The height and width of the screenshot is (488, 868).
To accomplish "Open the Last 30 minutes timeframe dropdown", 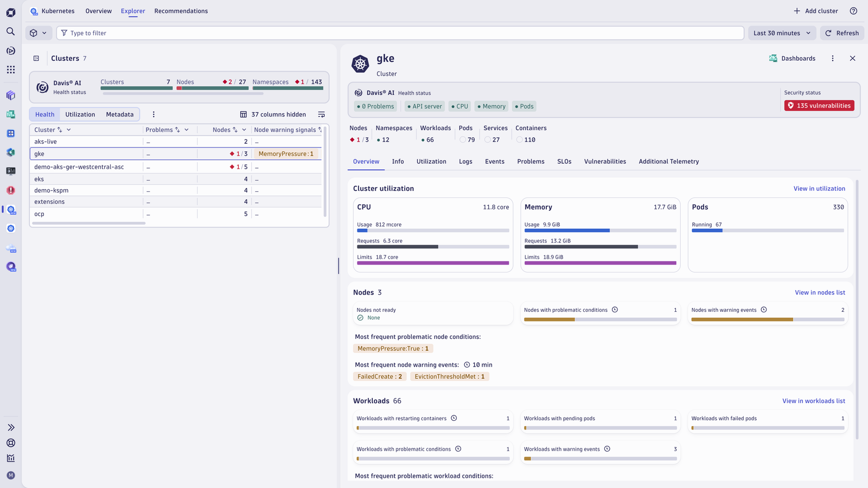I will click(x=782, y=33).
